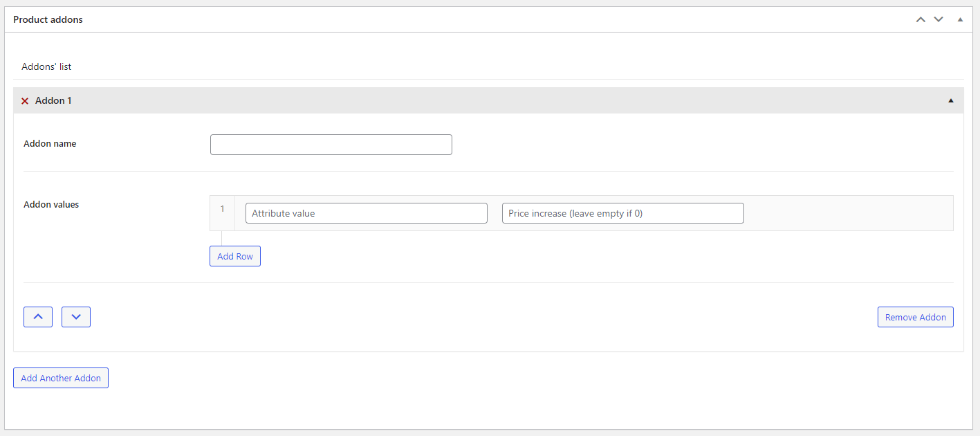Collapse Addon 1 section using its triangle
980x436 pixels.
tap(951, 101)
